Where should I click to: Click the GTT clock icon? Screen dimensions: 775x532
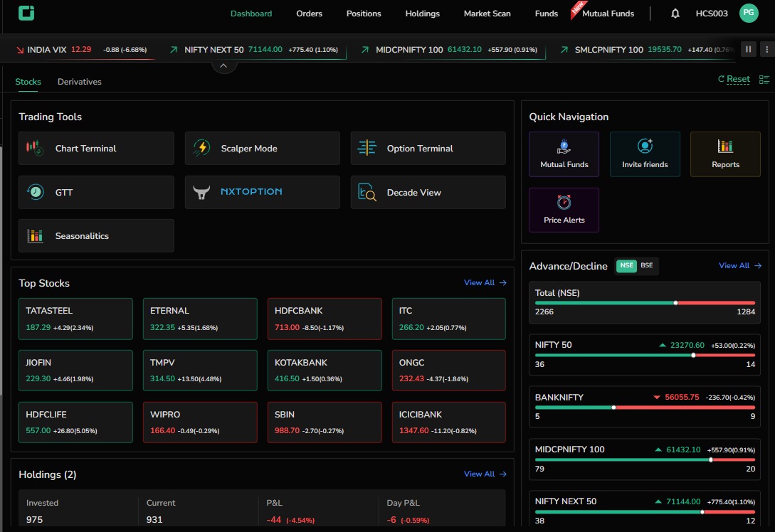pyautogui.click(x=35, y=191)
